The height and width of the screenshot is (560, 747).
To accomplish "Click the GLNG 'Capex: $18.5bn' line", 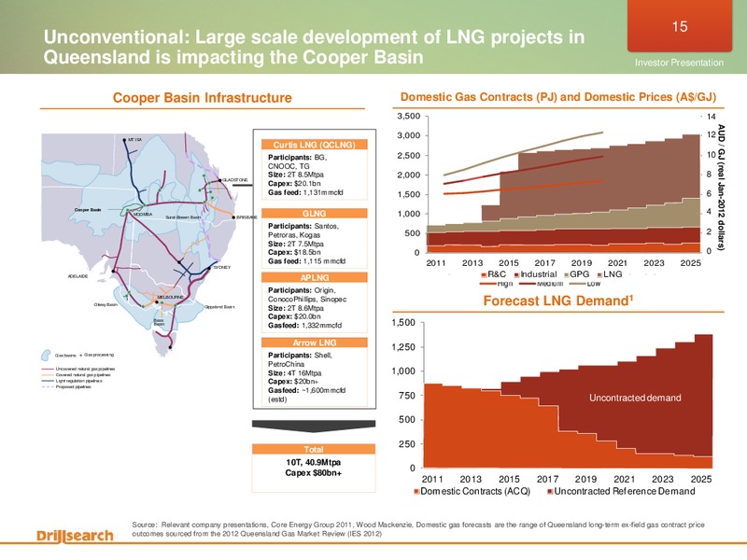I will [x=294, y=252].
